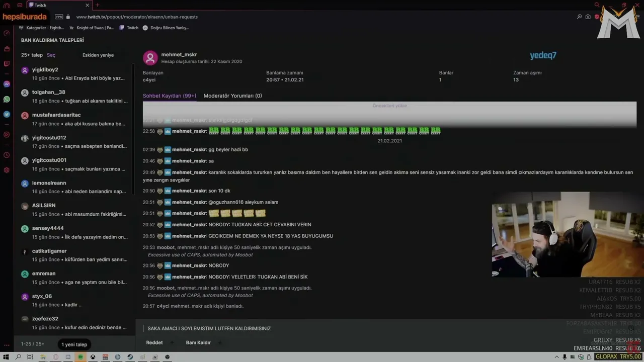The width and height of the screenshot is (644, 362).
Task: Open the GX Control speedometer sidebar icon
Action: pos(7,33)
